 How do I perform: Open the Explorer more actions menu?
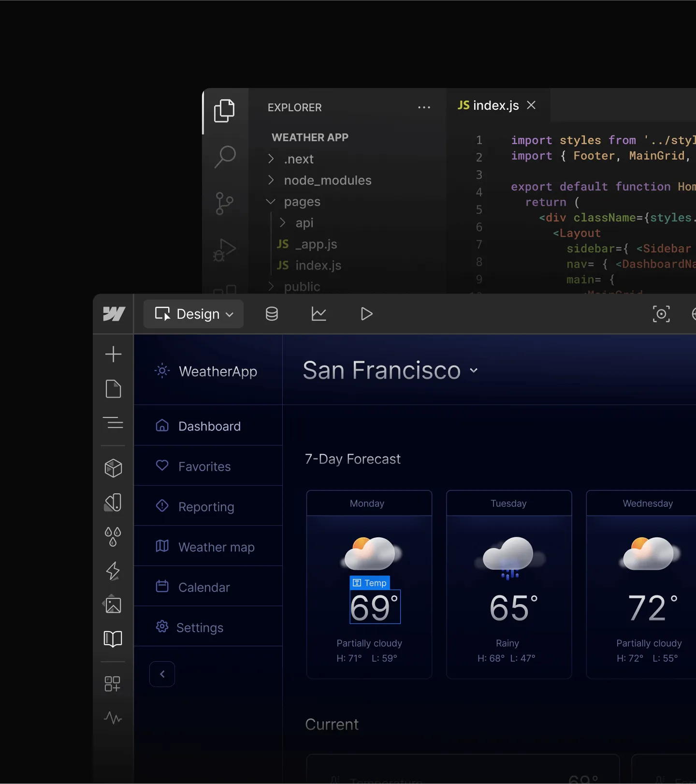[424, 107]
